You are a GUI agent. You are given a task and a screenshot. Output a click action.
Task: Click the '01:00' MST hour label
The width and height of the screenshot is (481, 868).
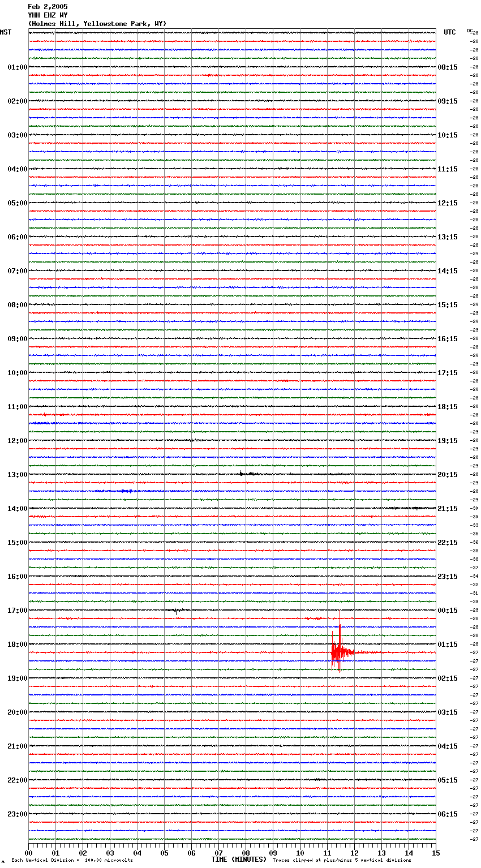pos(18,67)
